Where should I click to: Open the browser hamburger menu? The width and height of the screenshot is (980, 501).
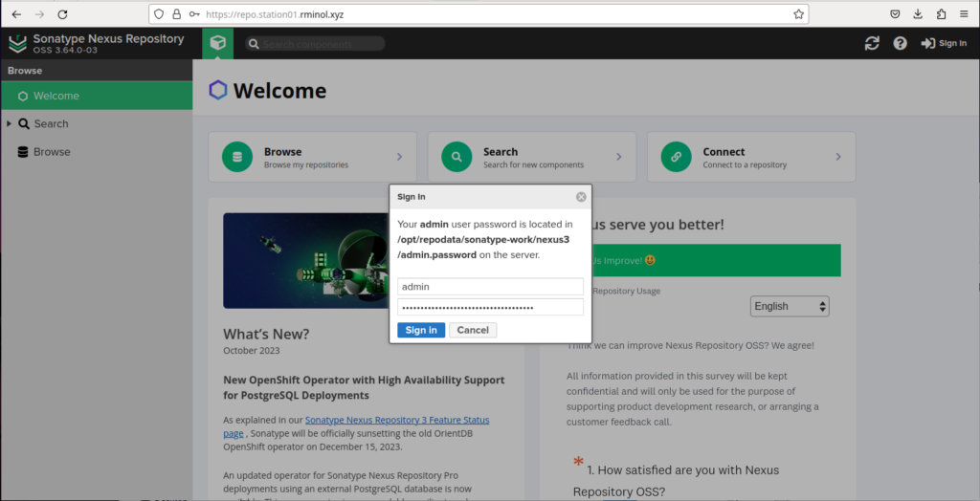[965, 14]
